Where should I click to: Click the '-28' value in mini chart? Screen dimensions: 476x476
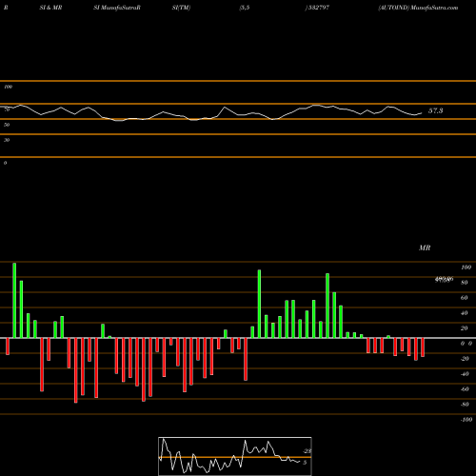click(x=307, y=451)
